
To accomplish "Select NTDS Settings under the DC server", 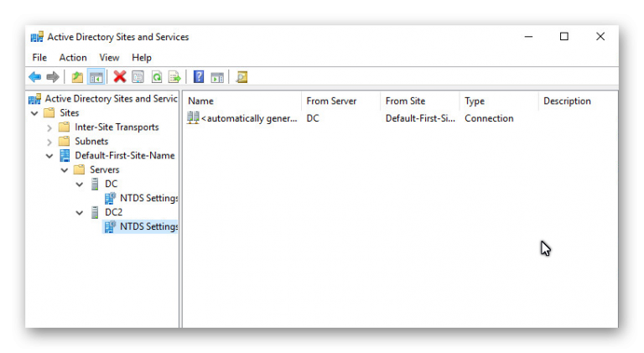I will 148,199.
